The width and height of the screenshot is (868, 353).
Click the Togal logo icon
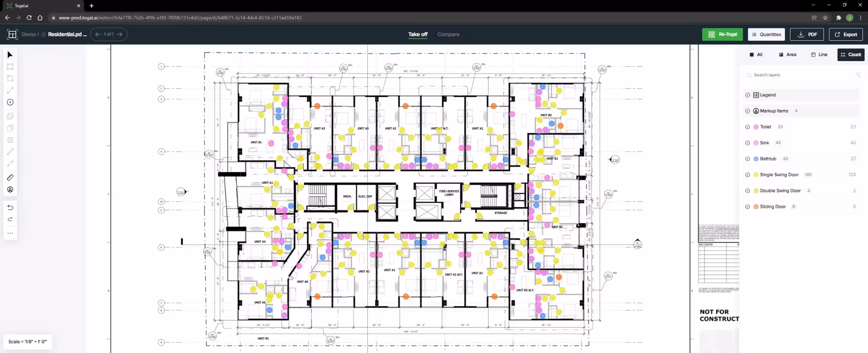(x=12, y=34)
